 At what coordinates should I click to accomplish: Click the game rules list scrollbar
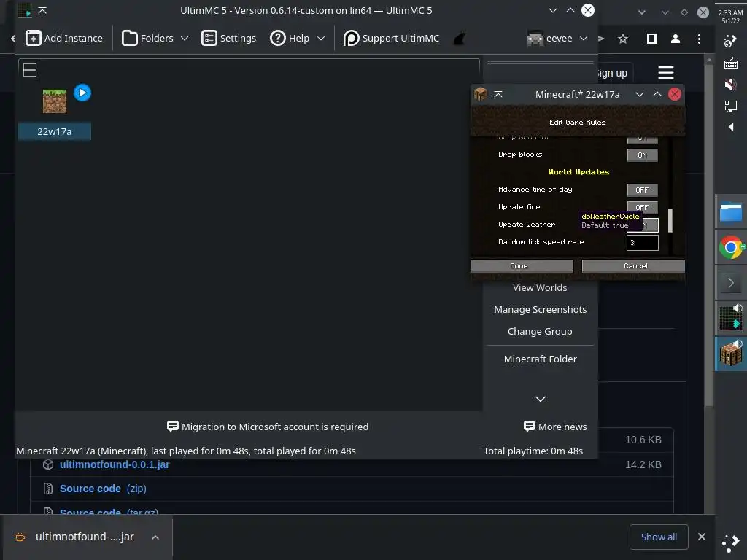click(x=670, y=220)
